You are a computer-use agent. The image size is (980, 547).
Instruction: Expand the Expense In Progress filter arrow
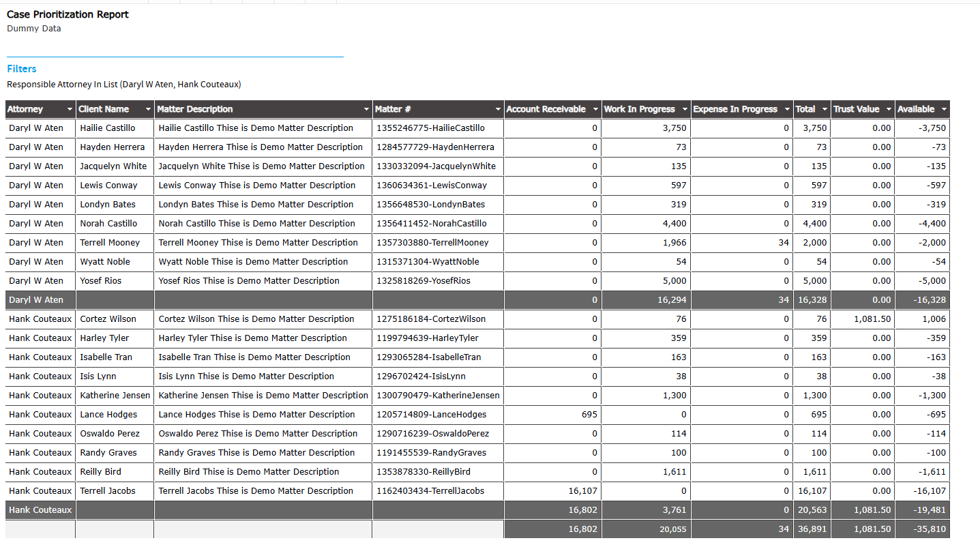pyautogui.click(x=787, y=110)
